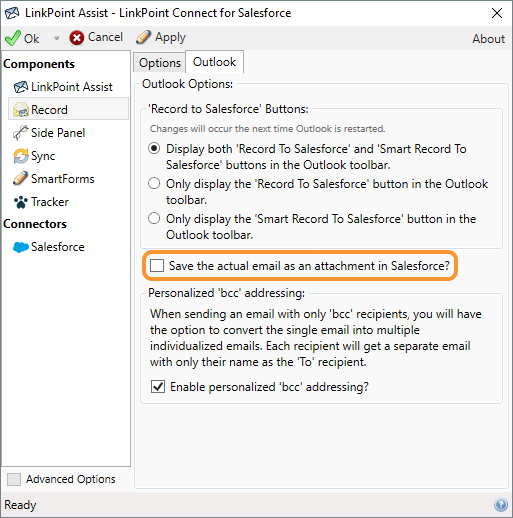Image resolution: width=513 pixels, height=518 pixels.
Task: Click the Apply pencil icon
Action: [143, 37]
